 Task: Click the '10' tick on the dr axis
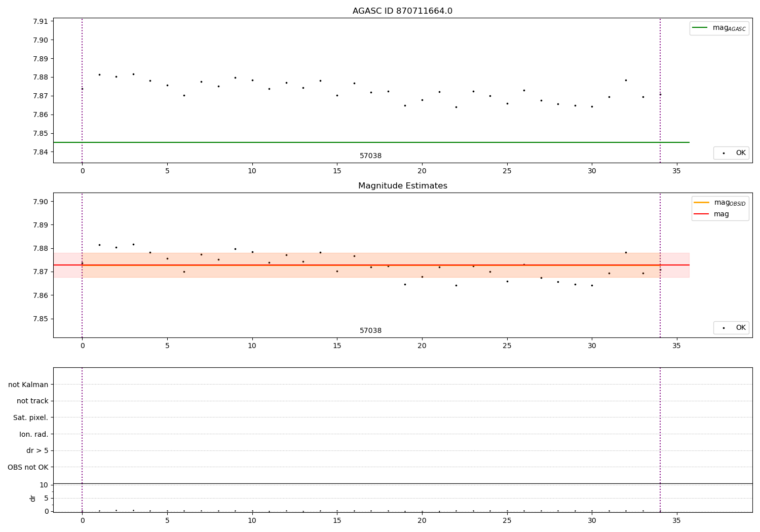[44, 485]
